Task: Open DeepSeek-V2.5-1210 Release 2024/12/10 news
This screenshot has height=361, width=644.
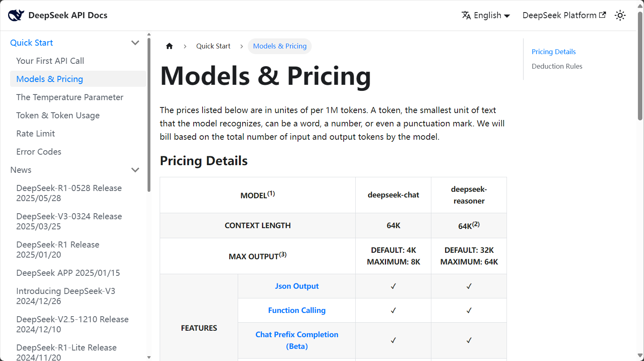Action: [x=72, y=324]
